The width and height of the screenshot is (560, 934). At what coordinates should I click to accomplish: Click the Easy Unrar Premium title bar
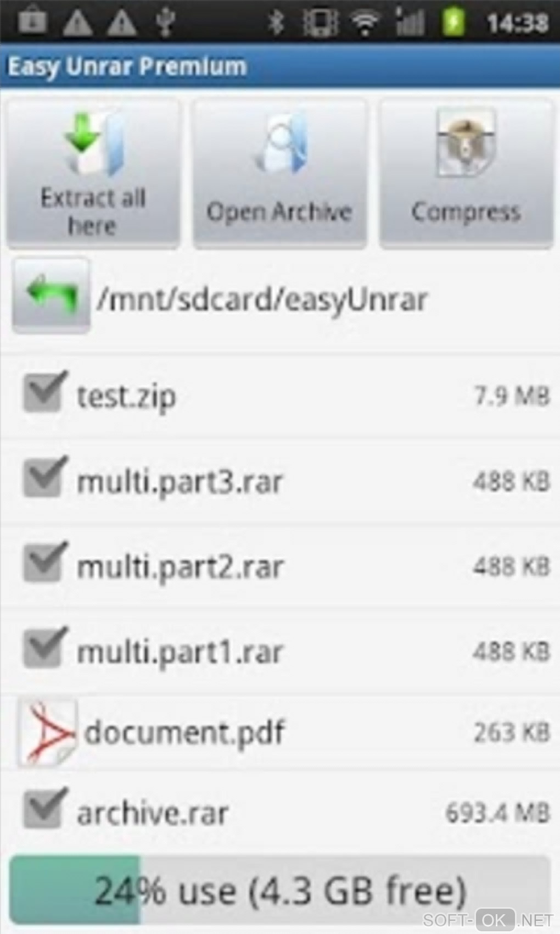pos(280,66)
